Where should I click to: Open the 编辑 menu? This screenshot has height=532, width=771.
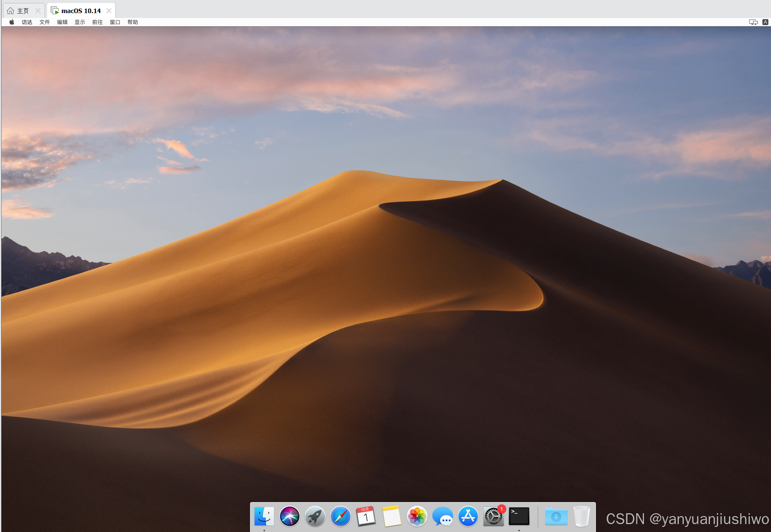62,22
